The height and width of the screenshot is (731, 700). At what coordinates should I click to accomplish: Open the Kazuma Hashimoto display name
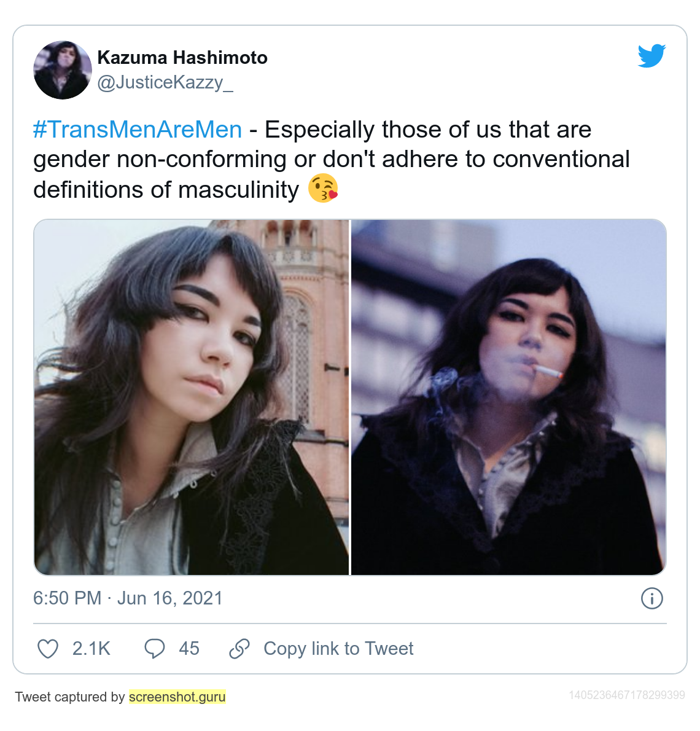point(182,58)
